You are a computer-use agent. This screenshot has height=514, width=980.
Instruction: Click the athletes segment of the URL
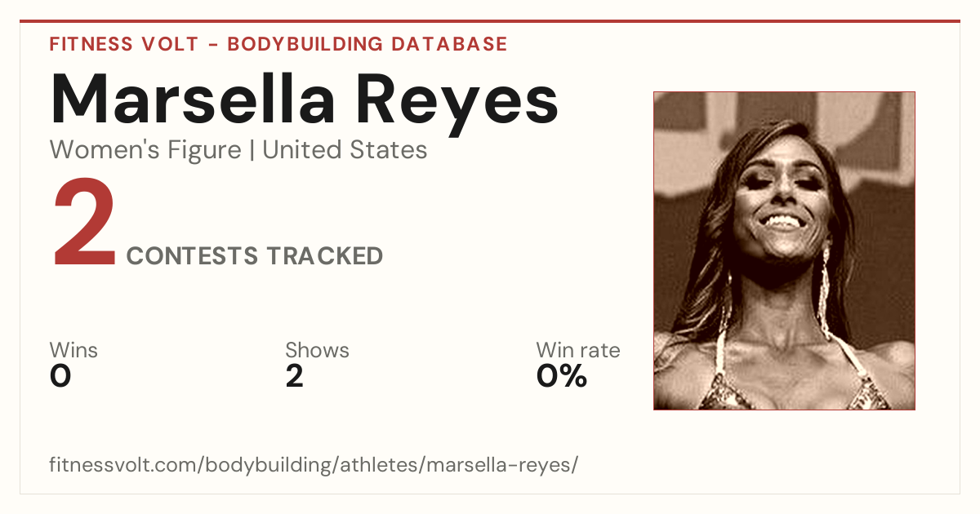[x=379, y=465]
